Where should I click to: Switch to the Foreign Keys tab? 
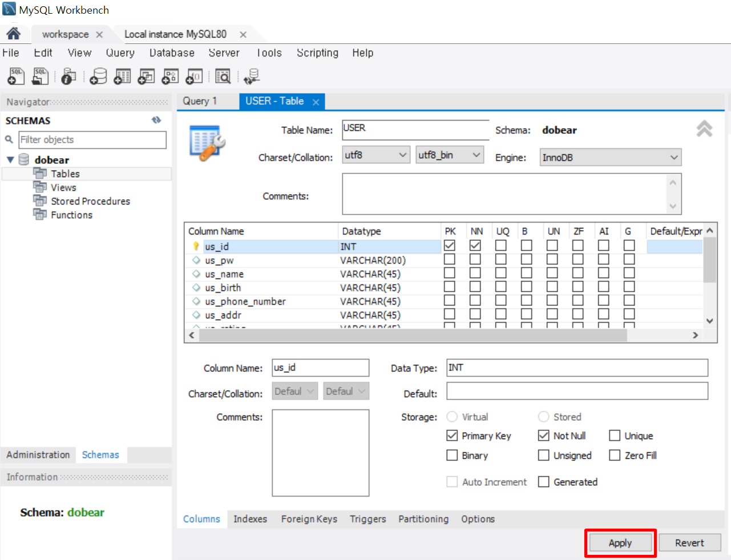(x=309, y=519)
